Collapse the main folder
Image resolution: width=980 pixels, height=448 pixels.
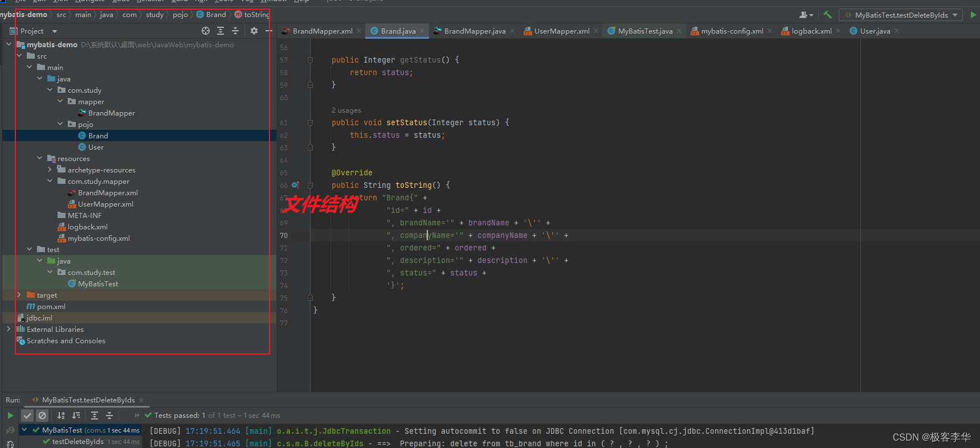[x=29, y=67]
